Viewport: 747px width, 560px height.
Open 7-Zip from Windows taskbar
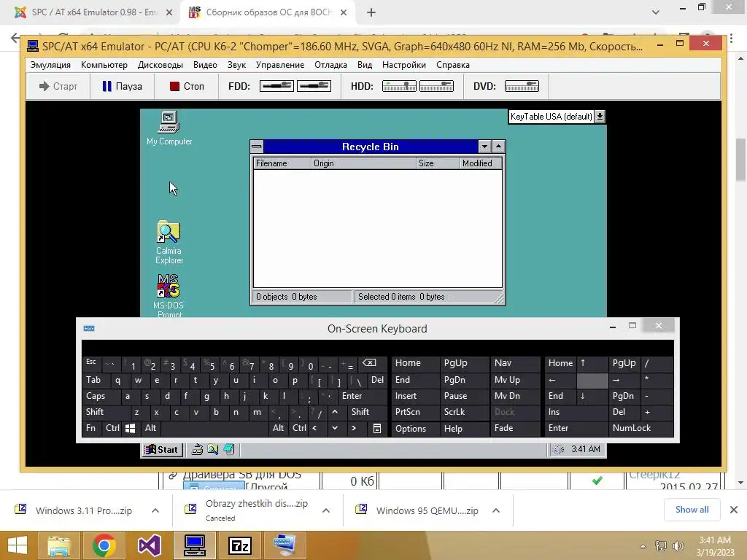(239, 545)
